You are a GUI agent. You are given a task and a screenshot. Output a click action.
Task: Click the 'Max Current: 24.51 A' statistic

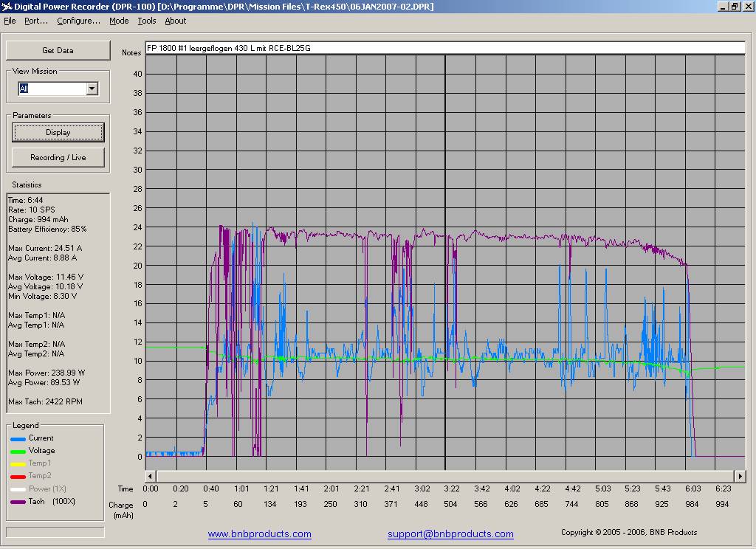pyautogui.click(x=45, y=248)
